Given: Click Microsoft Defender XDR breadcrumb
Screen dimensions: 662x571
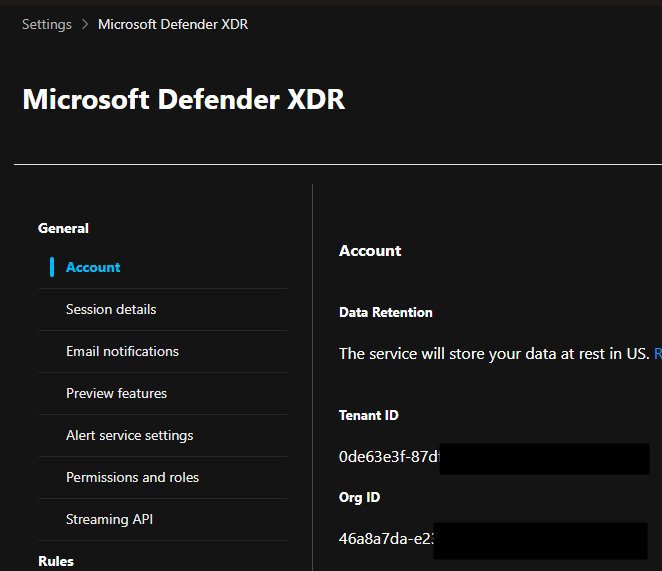Looking at the screenshot, I should pos(173,24).
